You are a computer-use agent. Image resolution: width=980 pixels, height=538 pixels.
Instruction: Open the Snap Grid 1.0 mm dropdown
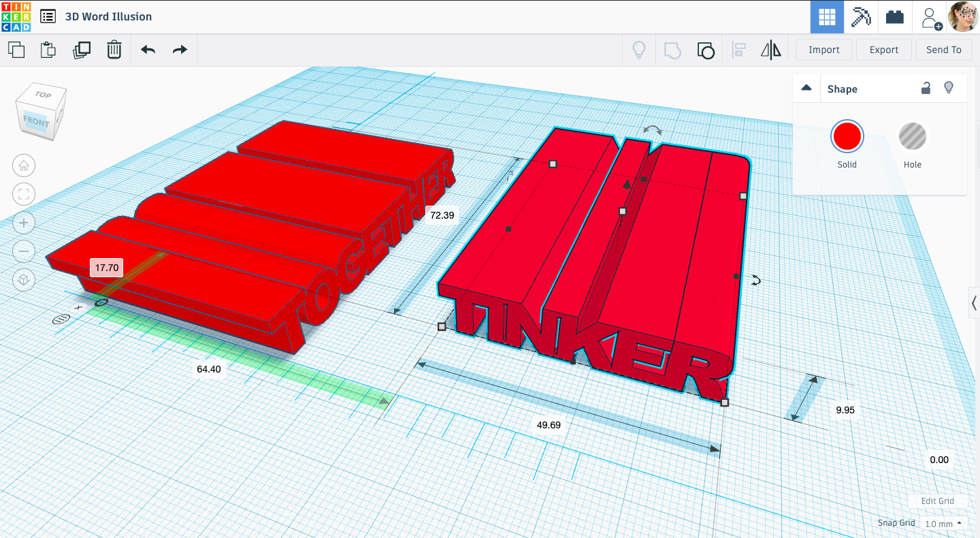click(943, 524)
